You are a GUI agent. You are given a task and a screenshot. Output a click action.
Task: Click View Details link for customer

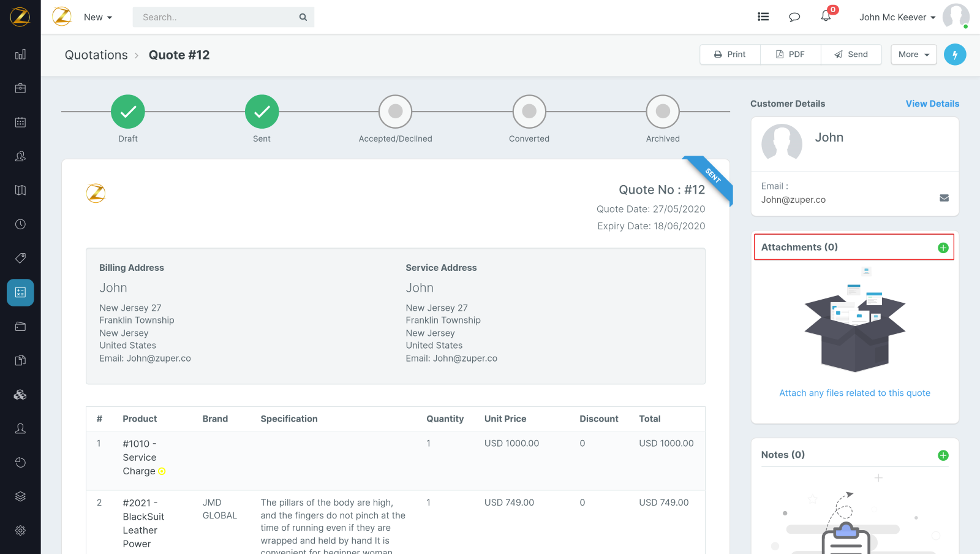932,104
